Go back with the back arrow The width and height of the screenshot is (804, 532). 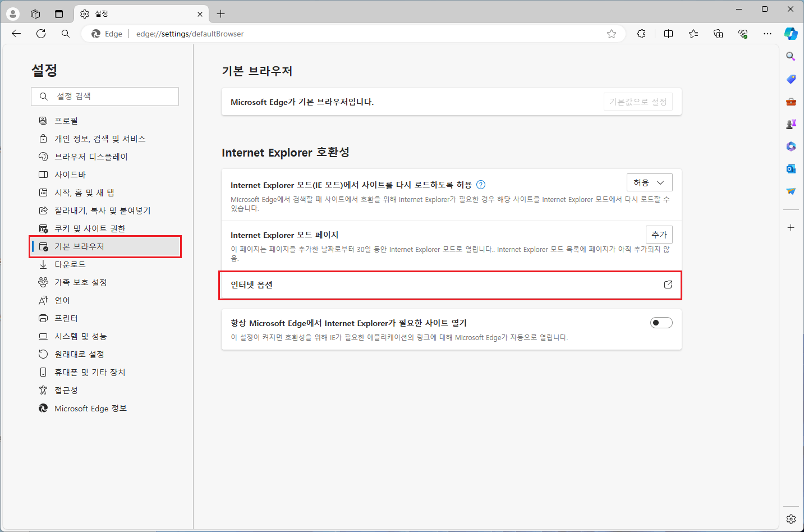pyautogui.click(x=16, y=34)
